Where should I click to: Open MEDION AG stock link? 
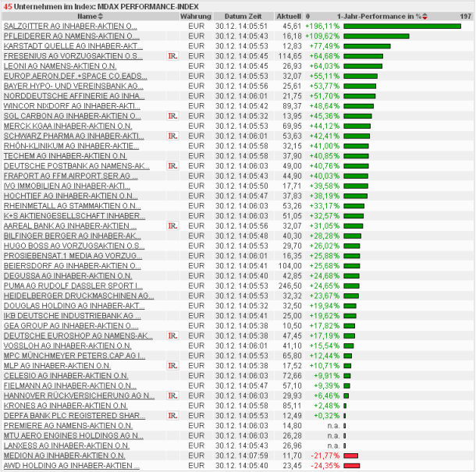[x=64, y=456]
